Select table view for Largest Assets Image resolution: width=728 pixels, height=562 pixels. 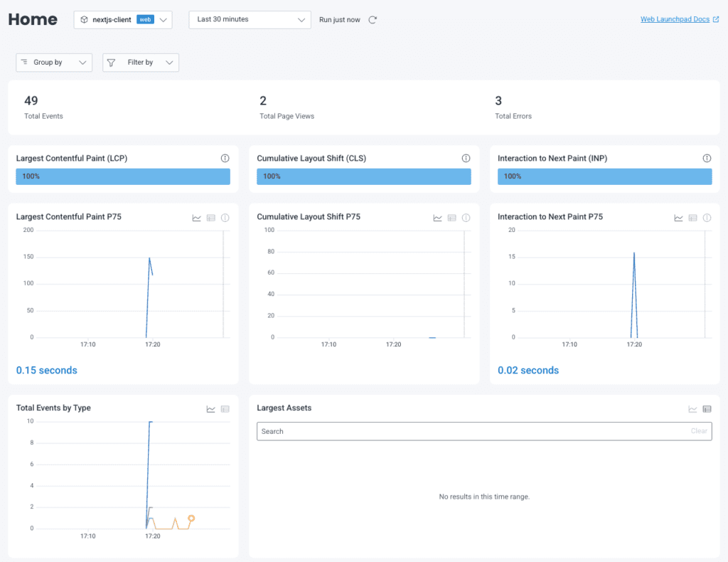pos(707,409)
